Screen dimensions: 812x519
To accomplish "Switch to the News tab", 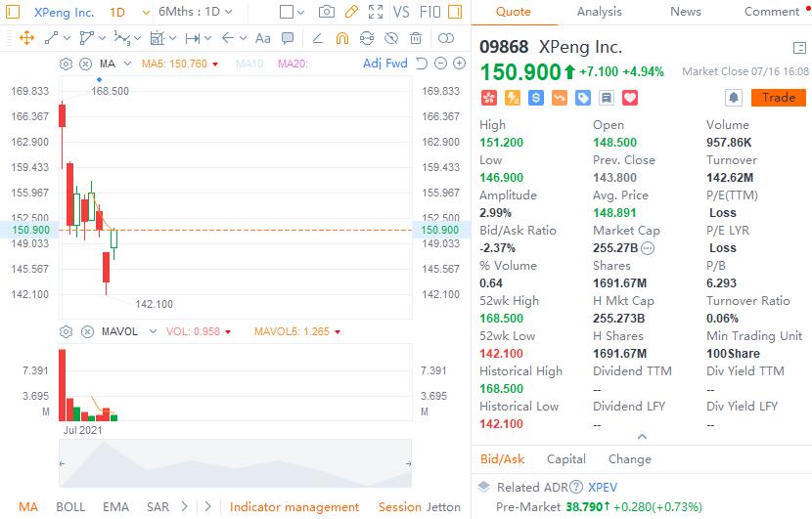I will pos(686,12).
